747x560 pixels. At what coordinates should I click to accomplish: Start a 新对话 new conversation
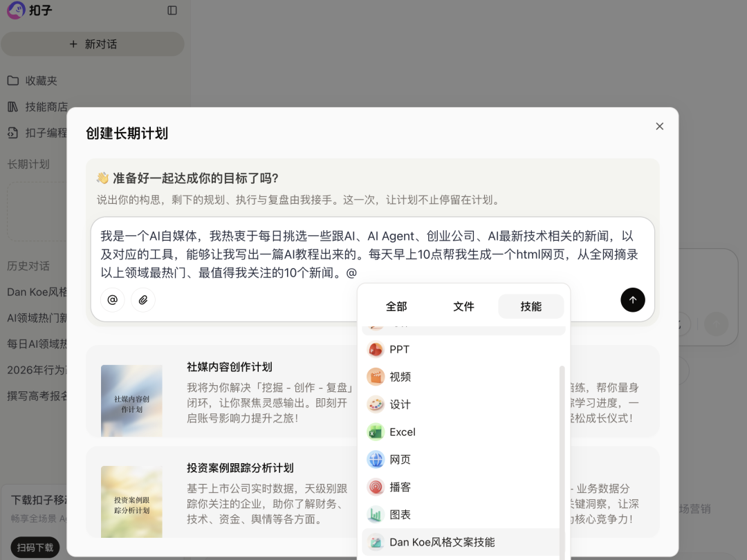click(x=93, y=44)
